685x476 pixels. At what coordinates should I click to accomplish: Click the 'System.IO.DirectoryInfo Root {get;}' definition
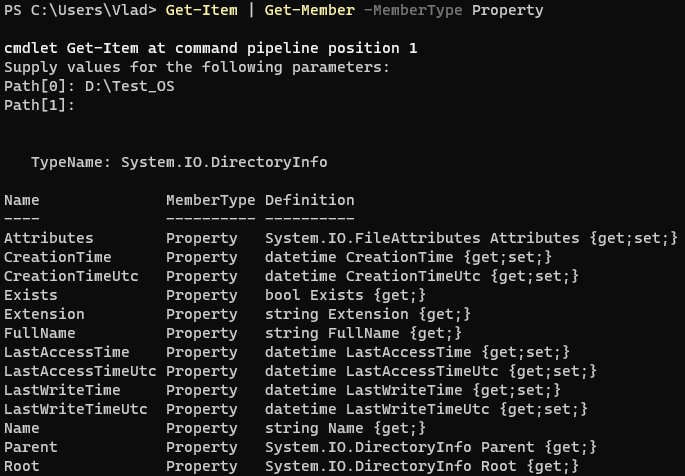pos(422,466)
